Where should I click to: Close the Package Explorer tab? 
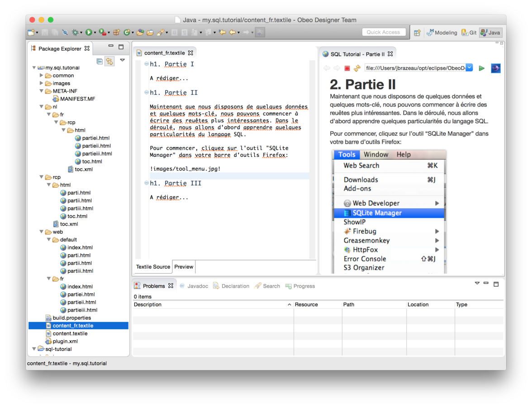coord(87,48)
